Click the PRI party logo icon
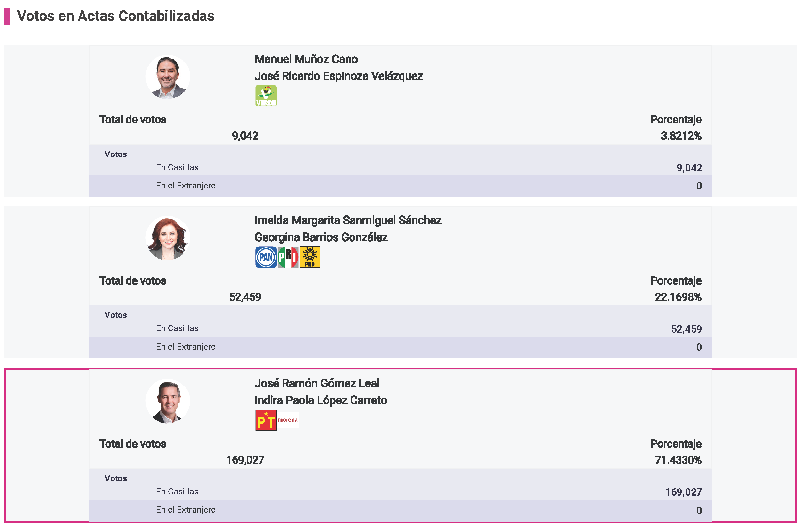 coord(288,257)
